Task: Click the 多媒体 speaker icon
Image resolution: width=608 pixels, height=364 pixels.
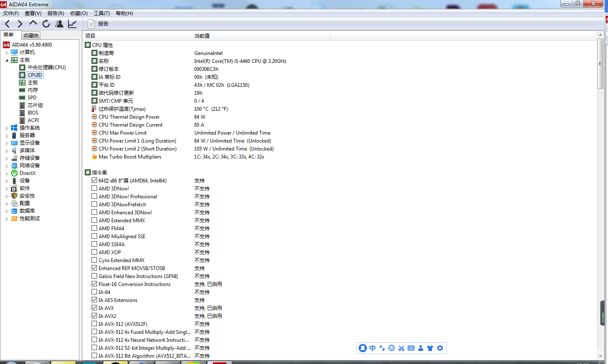Action: pos(14,151)
